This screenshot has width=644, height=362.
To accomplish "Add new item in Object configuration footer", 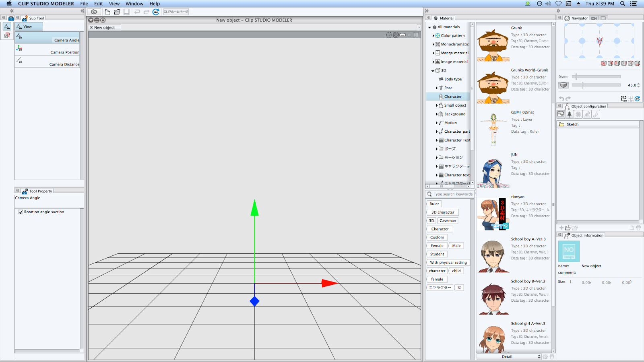I will pyautogui.click(x=561, y=228).
